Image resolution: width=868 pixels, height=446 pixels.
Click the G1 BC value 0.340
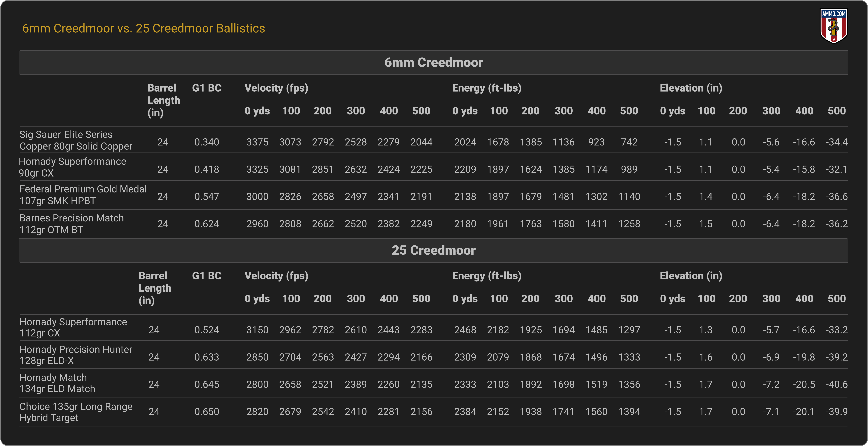[207, 142]
